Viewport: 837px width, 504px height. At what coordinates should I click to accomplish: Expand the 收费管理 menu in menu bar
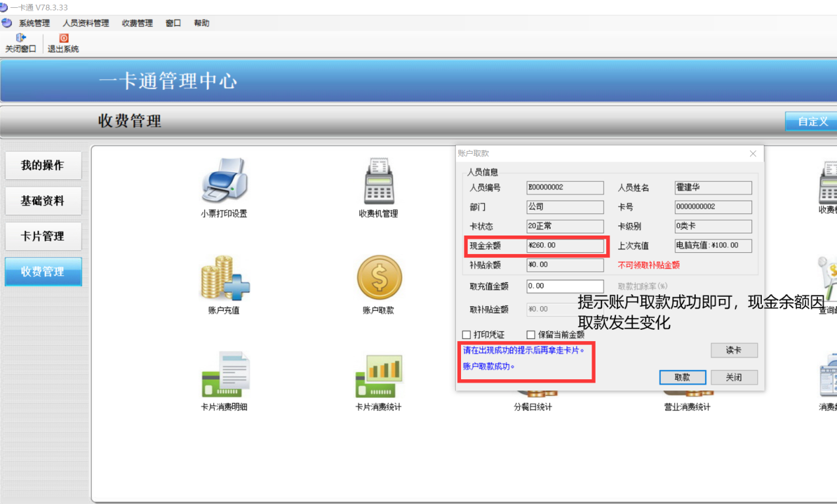[x=137, y=23]
